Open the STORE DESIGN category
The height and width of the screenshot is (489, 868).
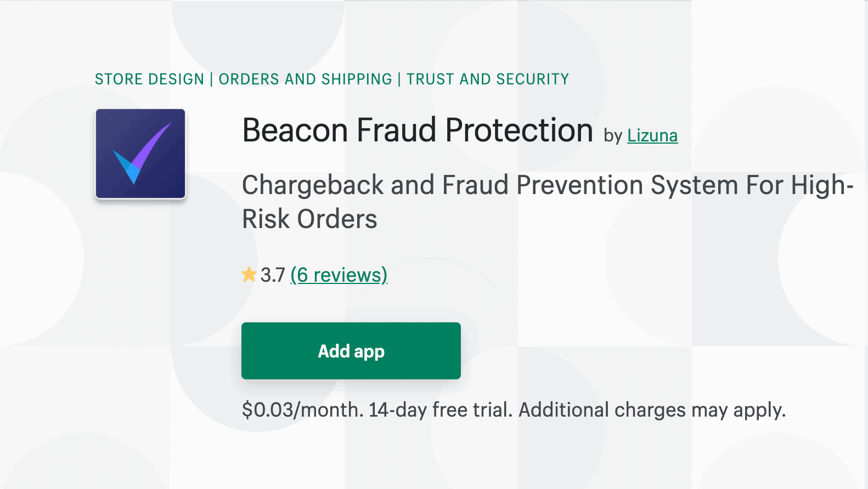click(149, 79)
